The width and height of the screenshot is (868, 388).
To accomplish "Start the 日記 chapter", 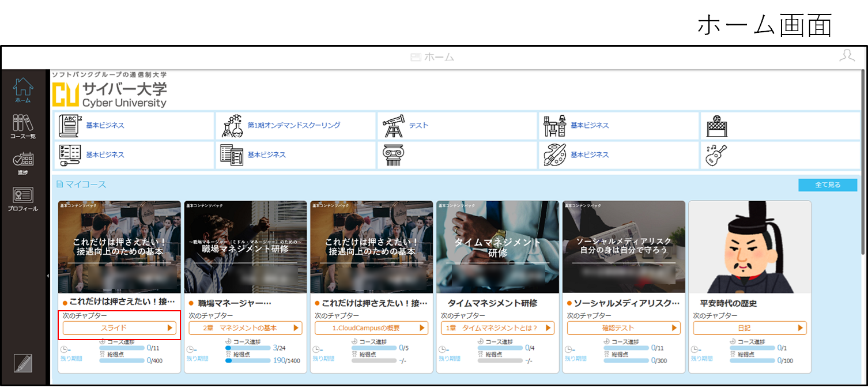I will 750,328.
